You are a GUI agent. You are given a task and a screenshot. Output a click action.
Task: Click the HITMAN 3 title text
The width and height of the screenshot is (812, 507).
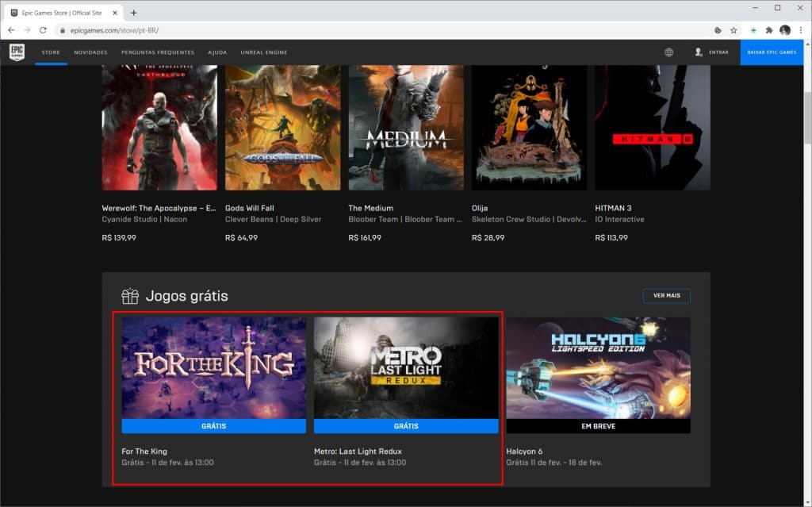613,209
